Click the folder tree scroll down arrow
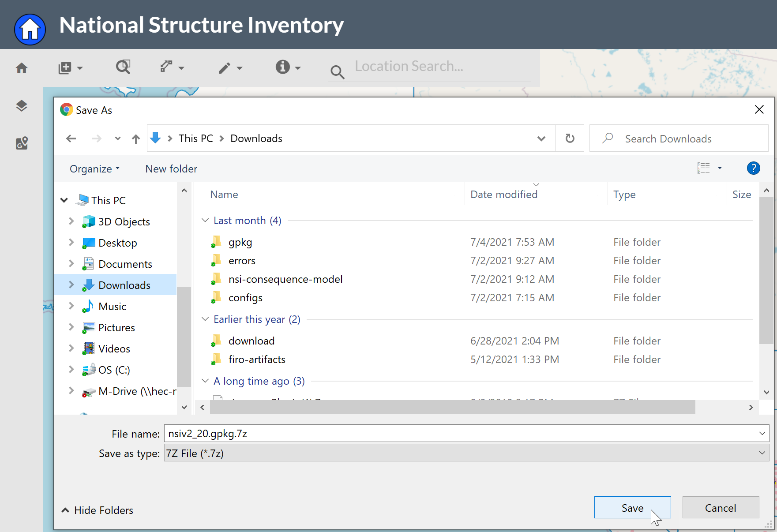The width and height of the screenshot is (777, 532). (x=184, y=407)
